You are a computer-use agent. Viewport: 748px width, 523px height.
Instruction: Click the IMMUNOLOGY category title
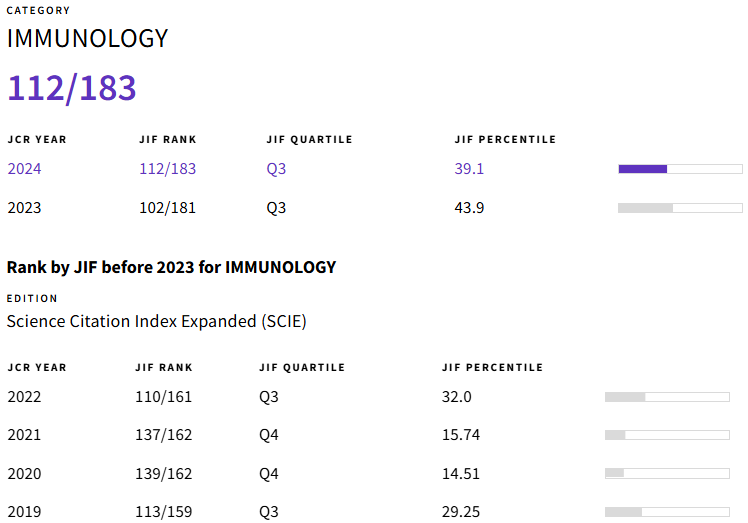tap(87, 39)
